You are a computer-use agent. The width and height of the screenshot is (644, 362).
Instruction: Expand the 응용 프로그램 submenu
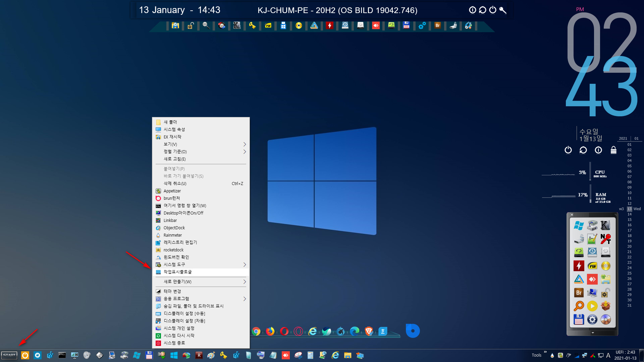pyautogui.click(x=201, y=299)
